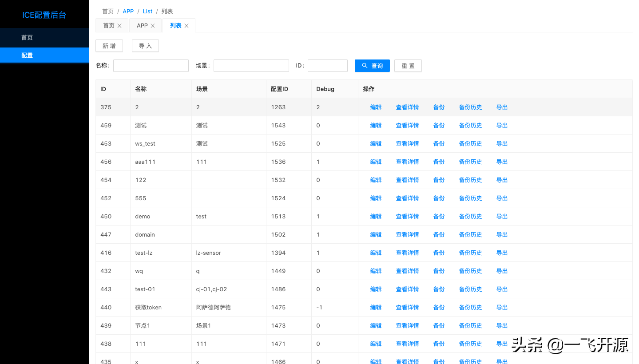Click the ID cell 447
This screenshot has height=364, width=639.
[106, 234]
